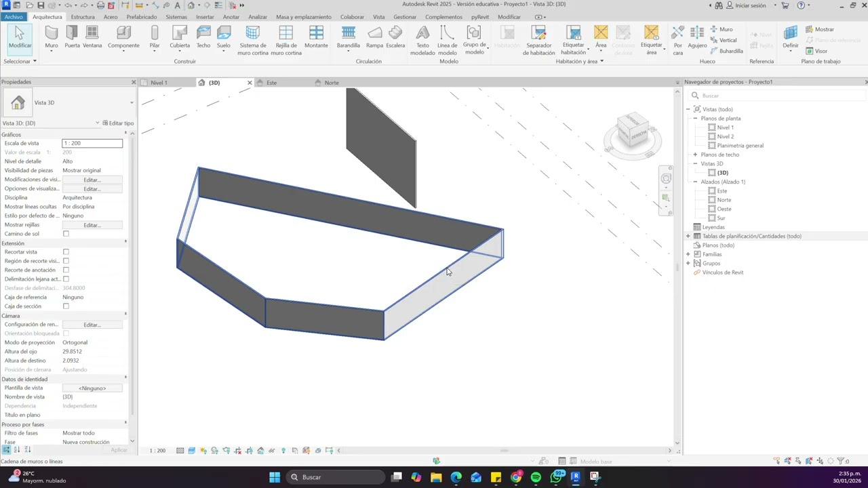Image resolution: width=868 pixels, height=488 pixels.
Task: Open the Estructura ribbon tab
Action: pyautogui.click(x=83, y=17)
